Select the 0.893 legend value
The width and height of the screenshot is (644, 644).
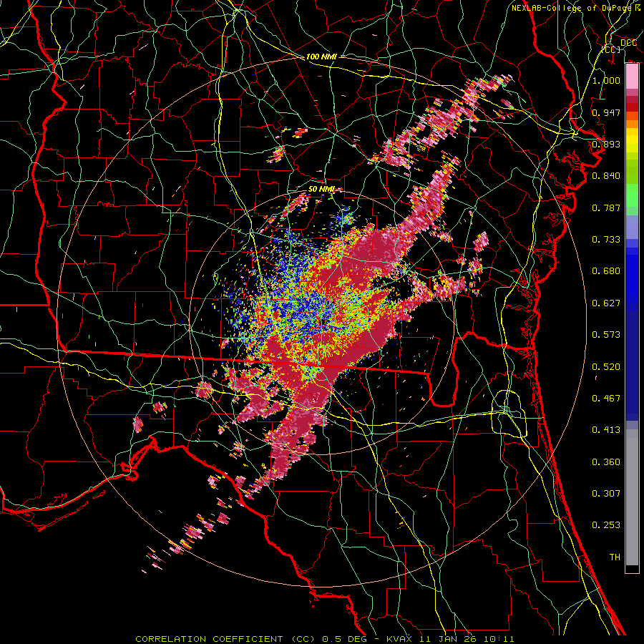point(606,144)
